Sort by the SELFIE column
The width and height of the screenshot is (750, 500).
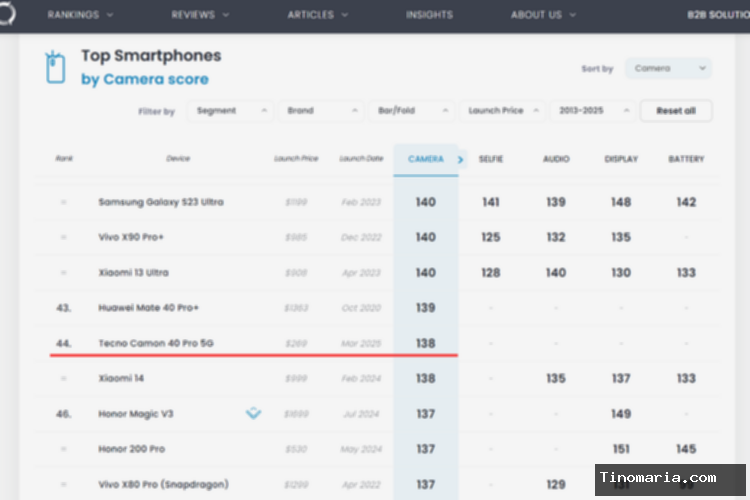pyautogui.click(x=491, y=159)
